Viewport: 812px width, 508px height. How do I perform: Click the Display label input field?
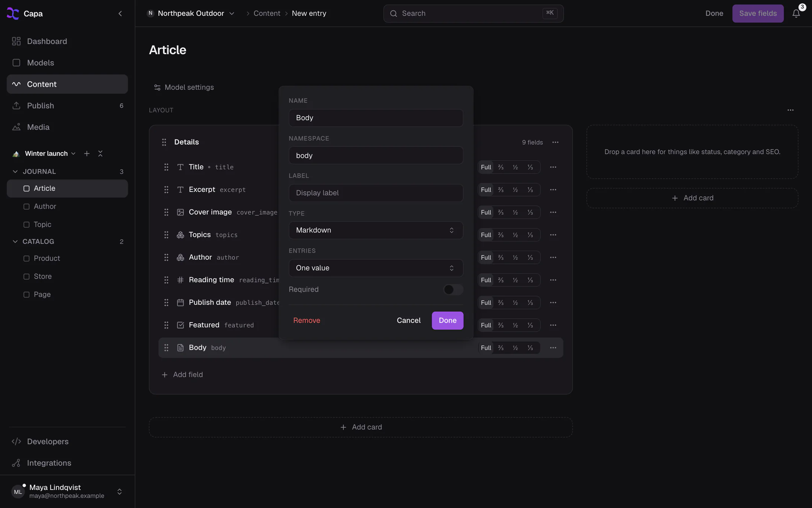(x=376, y=193)
